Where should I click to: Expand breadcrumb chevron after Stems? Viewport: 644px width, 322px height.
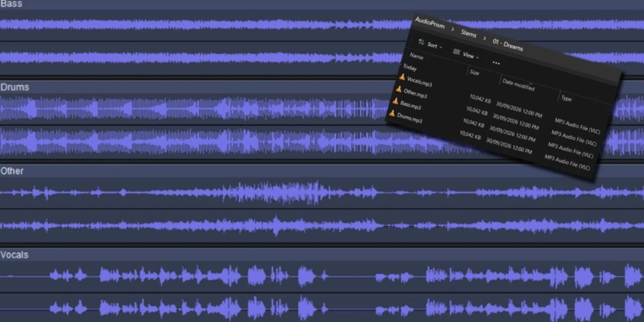(485, 39)
